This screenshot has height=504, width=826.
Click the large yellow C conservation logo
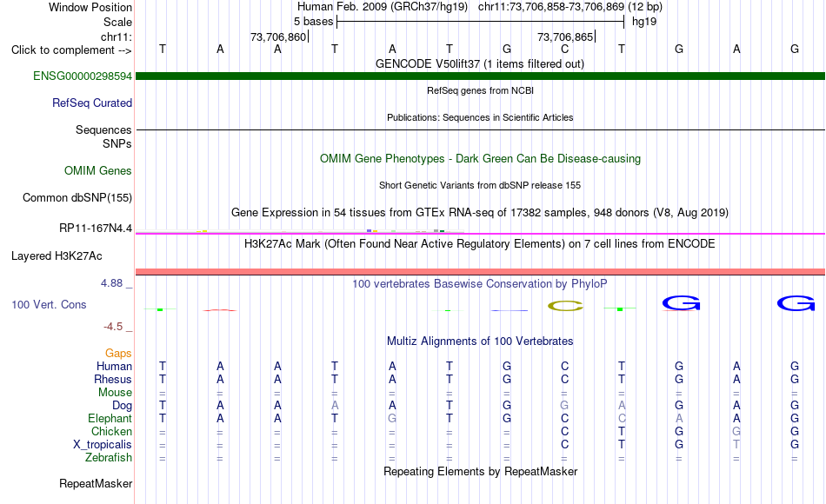click(565, 306)
